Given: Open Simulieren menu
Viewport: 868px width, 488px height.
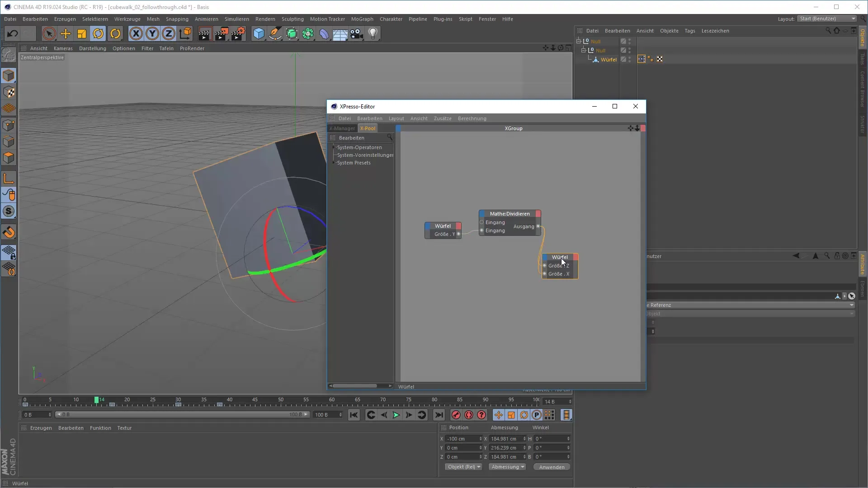Looking at the screenshot, I should [x=236, y=19].
